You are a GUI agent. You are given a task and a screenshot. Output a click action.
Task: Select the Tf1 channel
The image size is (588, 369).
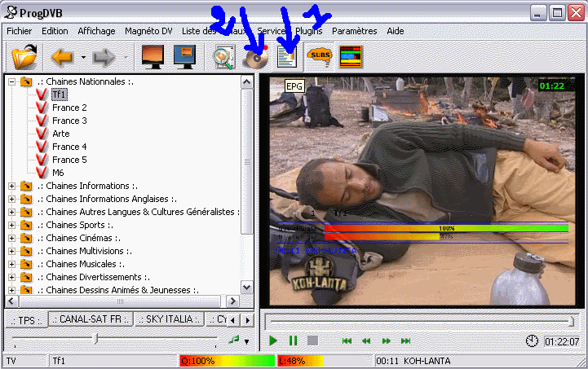click(60, 94)
